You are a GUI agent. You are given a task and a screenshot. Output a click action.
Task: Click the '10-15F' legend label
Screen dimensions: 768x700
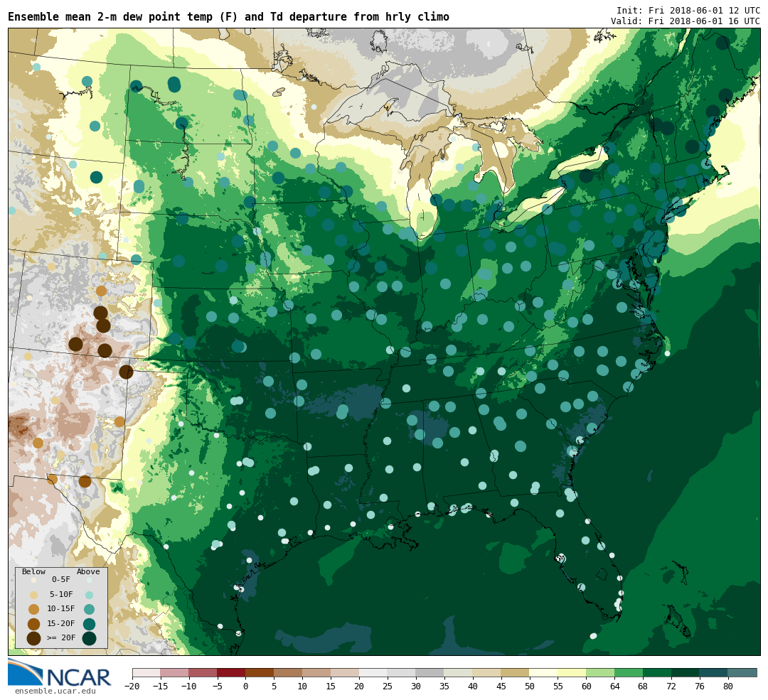61,609
